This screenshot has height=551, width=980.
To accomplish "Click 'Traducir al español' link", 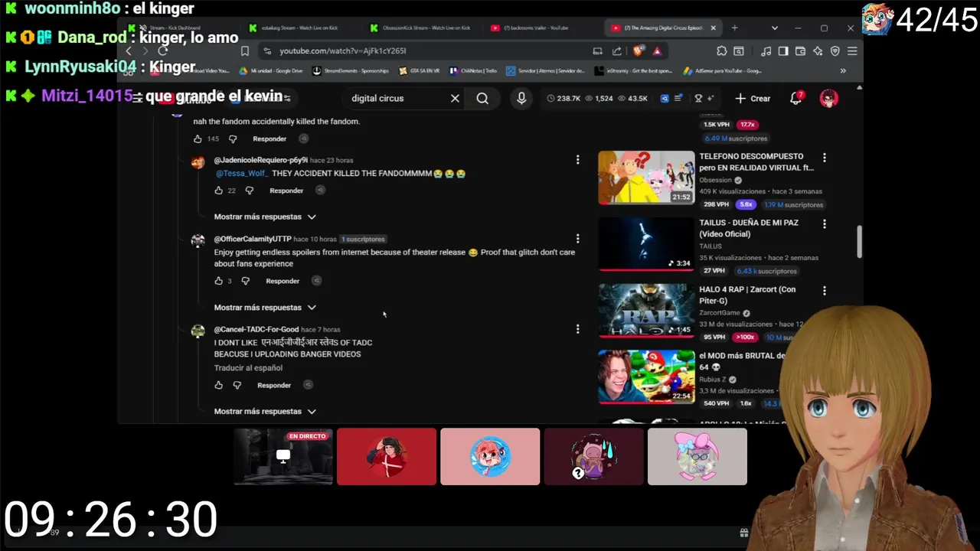I will 248,368.
